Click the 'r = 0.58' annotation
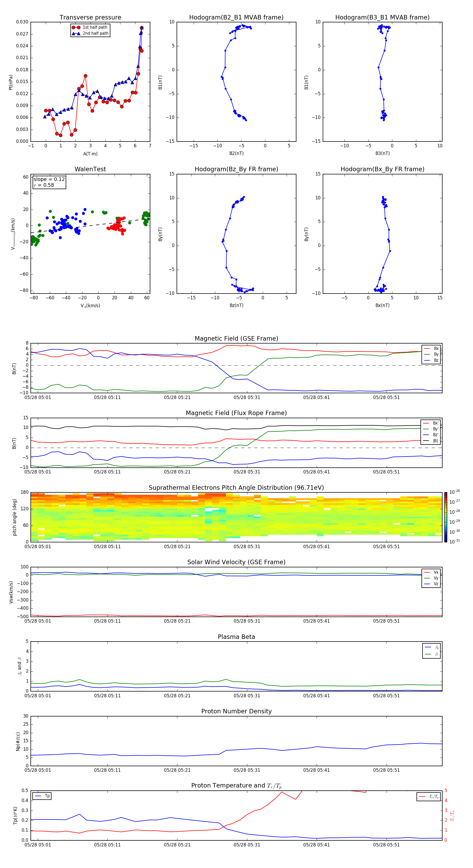 coord(44,185)
